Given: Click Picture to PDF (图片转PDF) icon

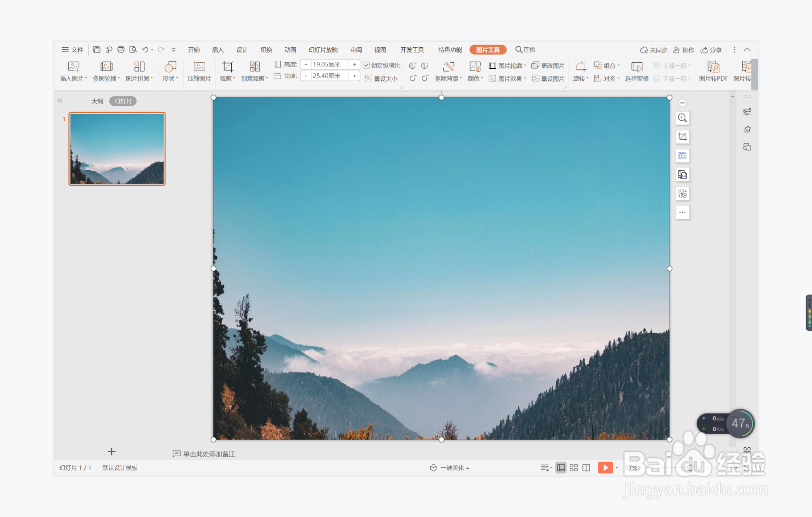Looking at the screenshot, I should (x=713, y=67).
